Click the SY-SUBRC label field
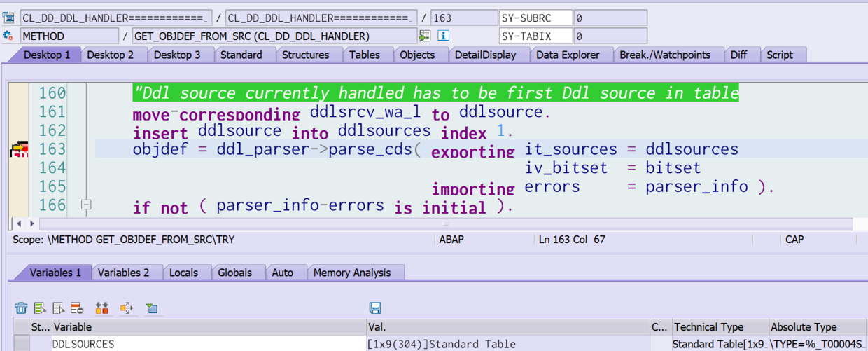Viewport: 868px width, 351px height. (535, 18)
